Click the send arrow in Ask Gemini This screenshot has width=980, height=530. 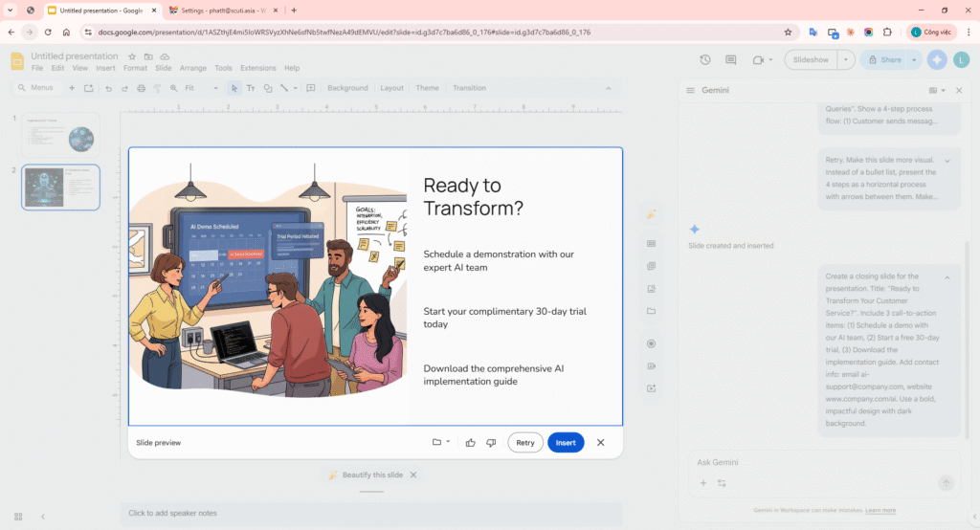coord(946,483)
